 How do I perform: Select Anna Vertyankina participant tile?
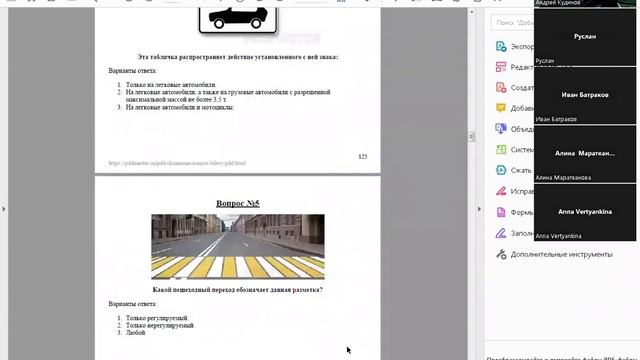tap(584, 212)
